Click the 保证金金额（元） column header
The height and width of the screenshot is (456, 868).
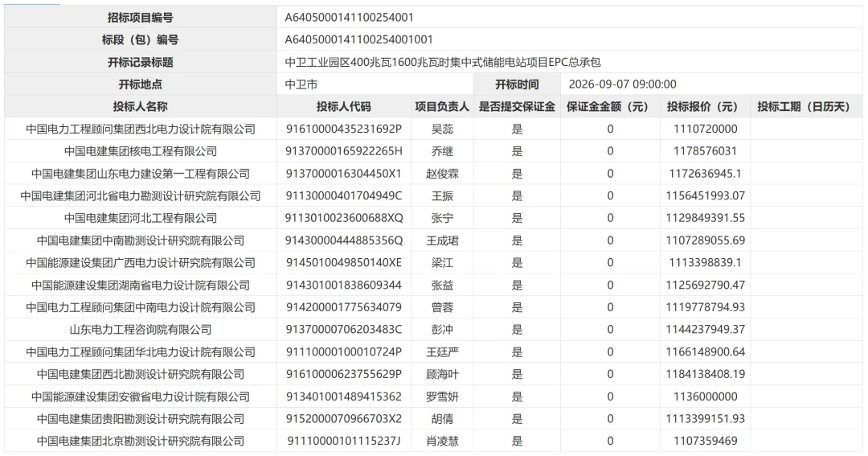610,106
